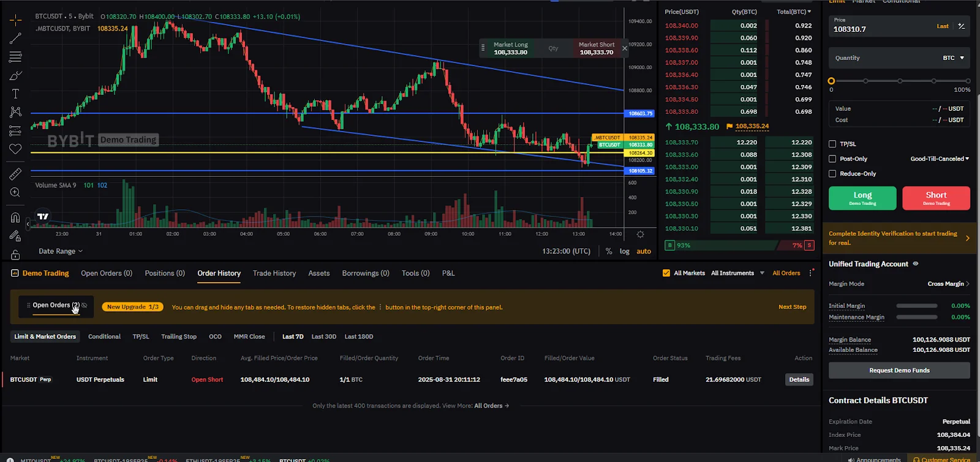
Task: Open the All Instruments dropdown
Action: 738,274
